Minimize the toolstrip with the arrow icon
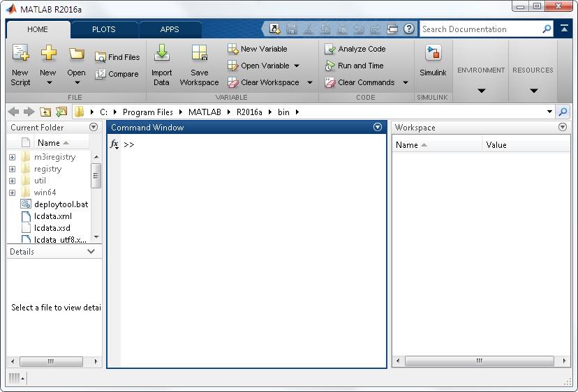This screenshot has width=578, height=392. [x=564, y=28]
